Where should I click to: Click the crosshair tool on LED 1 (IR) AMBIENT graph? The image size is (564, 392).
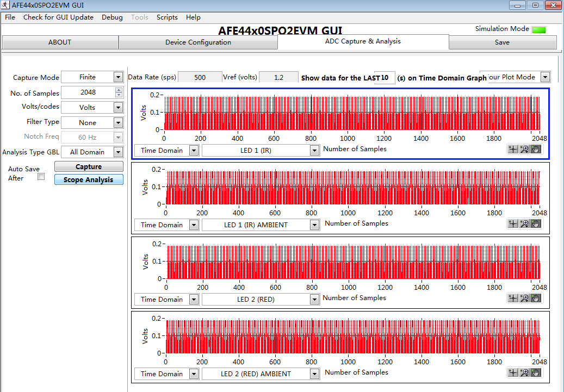[513, 223]
